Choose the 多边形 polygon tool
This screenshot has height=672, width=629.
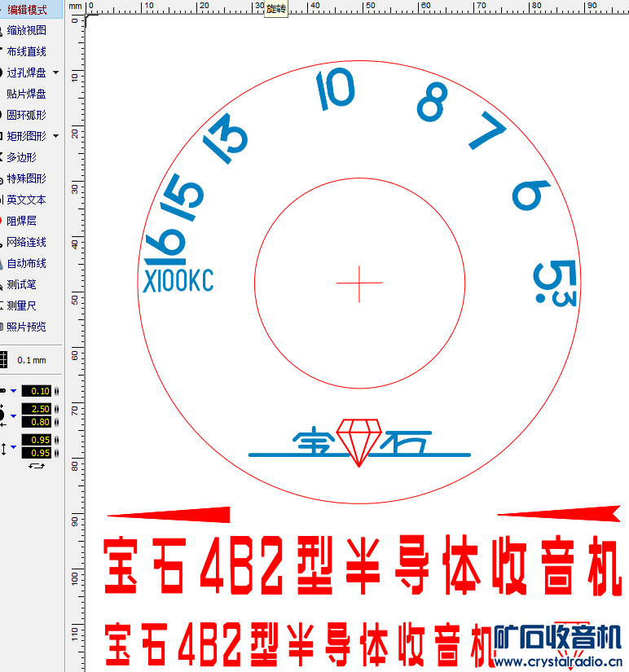21,157
